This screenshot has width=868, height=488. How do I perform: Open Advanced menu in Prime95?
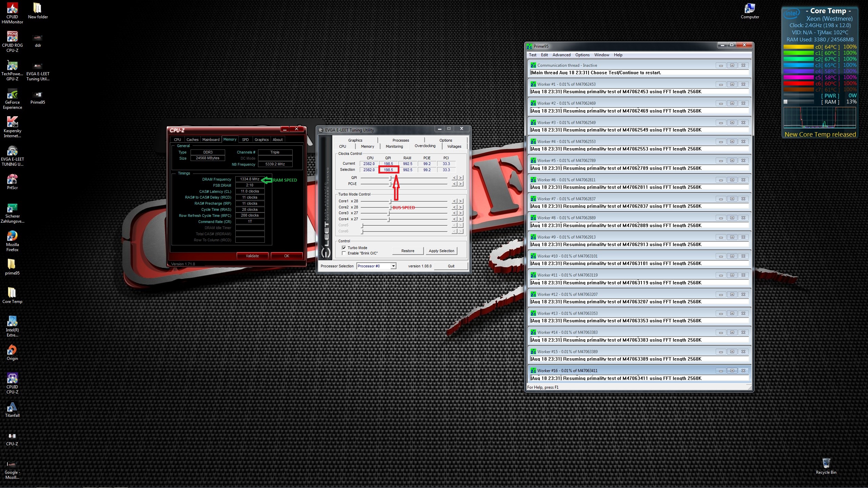pos(561,55)
